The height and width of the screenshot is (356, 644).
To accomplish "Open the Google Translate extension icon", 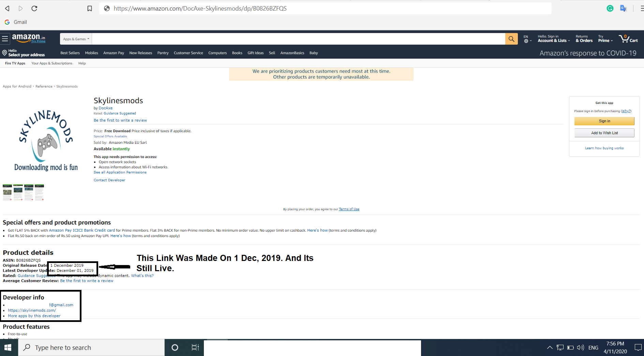I will (x=623, y=8).
